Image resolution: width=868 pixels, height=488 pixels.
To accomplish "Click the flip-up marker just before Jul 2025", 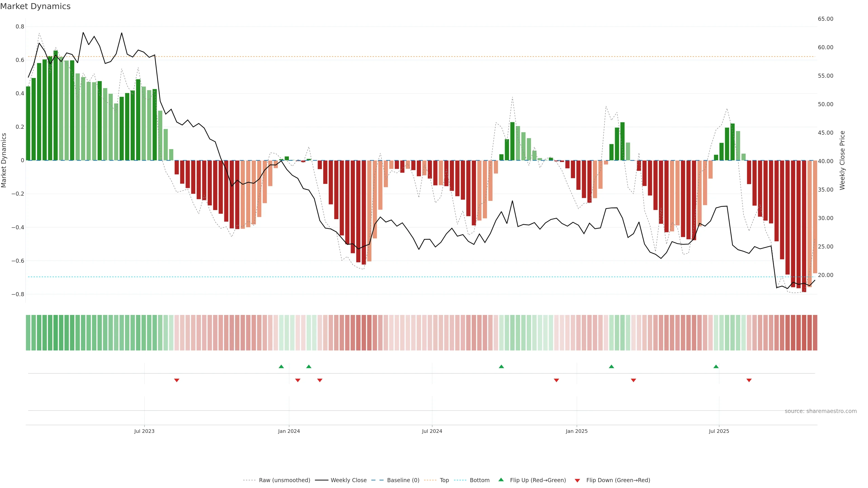I will click(716, 366).
